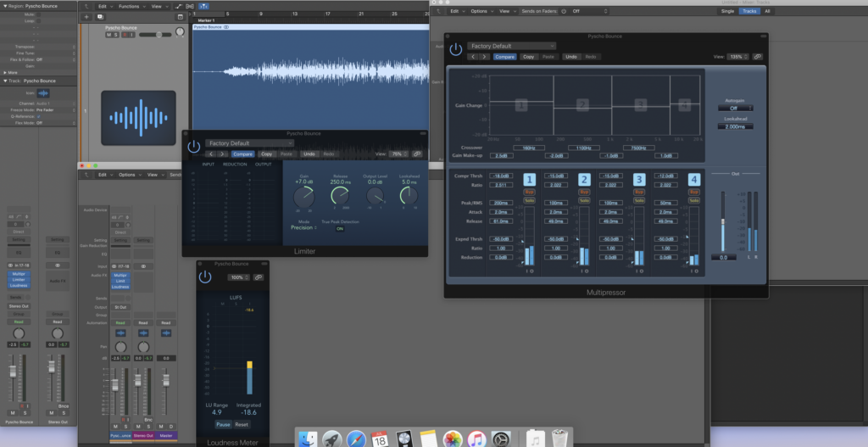Select band 3 in Multipressor
Image resolution: width=868 pixels, height=447 pixels.
[x=639, y=180]
